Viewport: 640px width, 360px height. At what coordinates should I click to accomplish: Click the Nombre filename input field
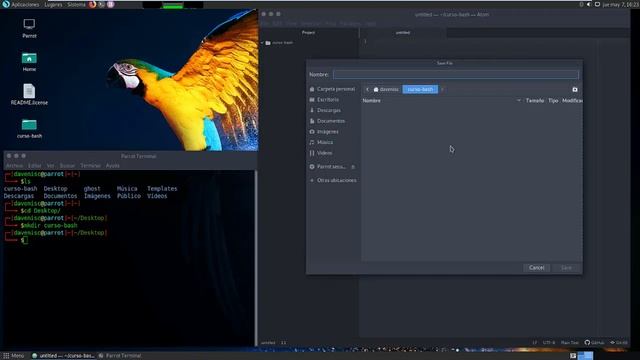pos(456,74)
